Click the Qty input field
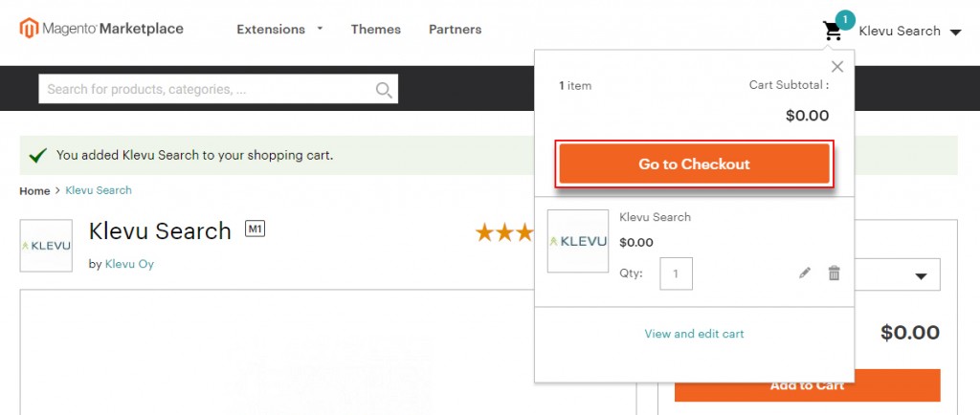Image resolution: width=980 pixels, height=415 pixels. pos(676,273)
